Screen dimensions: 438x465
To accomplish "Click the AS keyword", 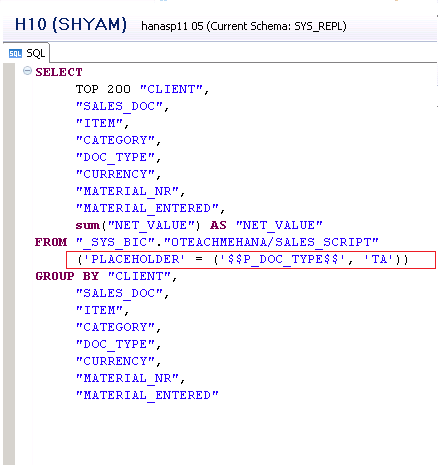I will coord(218,225).
